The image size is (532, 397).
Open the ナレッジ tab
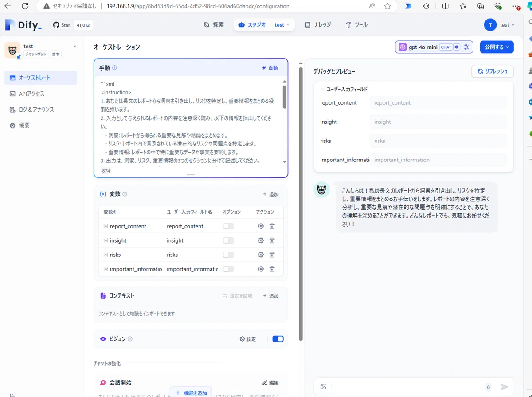coord(318,25)
